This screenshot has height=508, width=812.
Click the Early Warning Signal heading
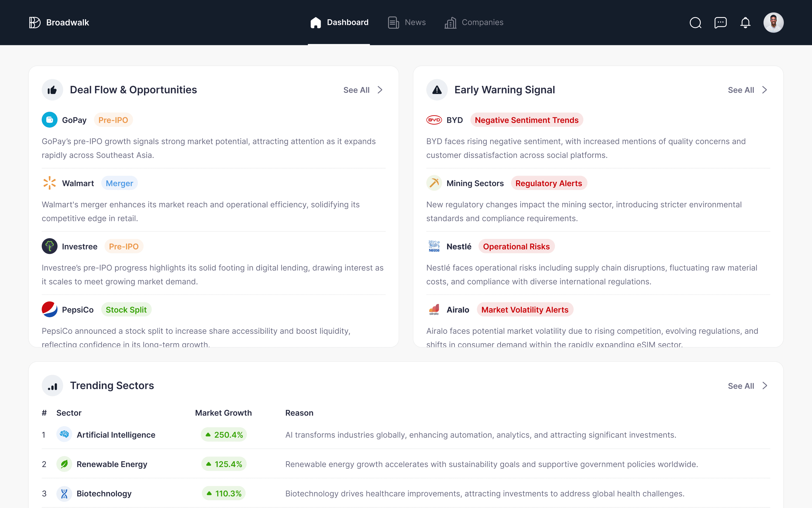(x=505, y=90)
